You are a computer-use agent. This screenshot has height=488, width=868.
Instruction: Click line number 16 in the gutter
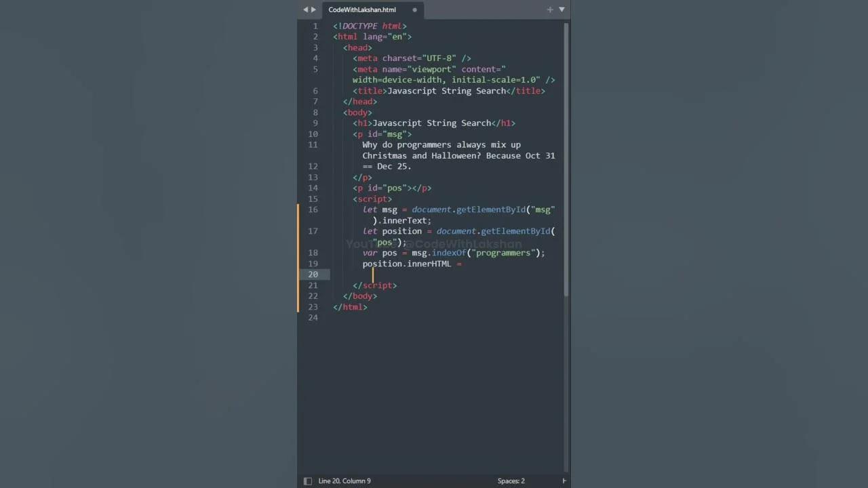click(313, 209)
